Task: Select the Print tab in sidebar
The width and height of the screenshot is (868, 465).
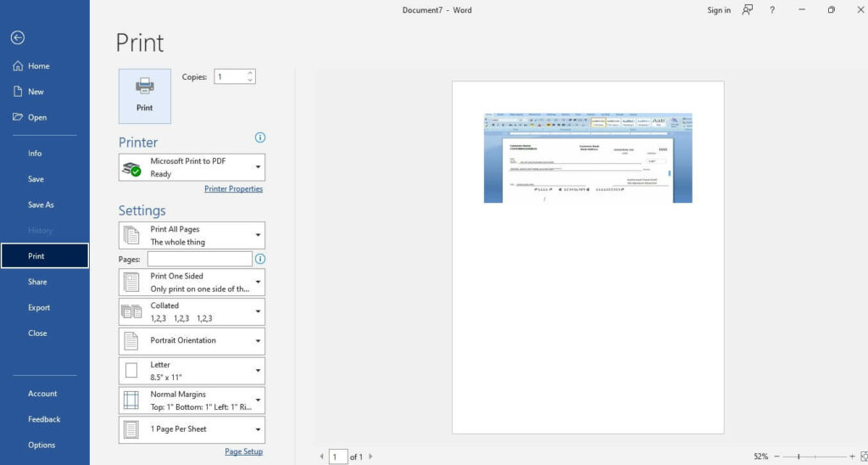Action: [44, 256]
